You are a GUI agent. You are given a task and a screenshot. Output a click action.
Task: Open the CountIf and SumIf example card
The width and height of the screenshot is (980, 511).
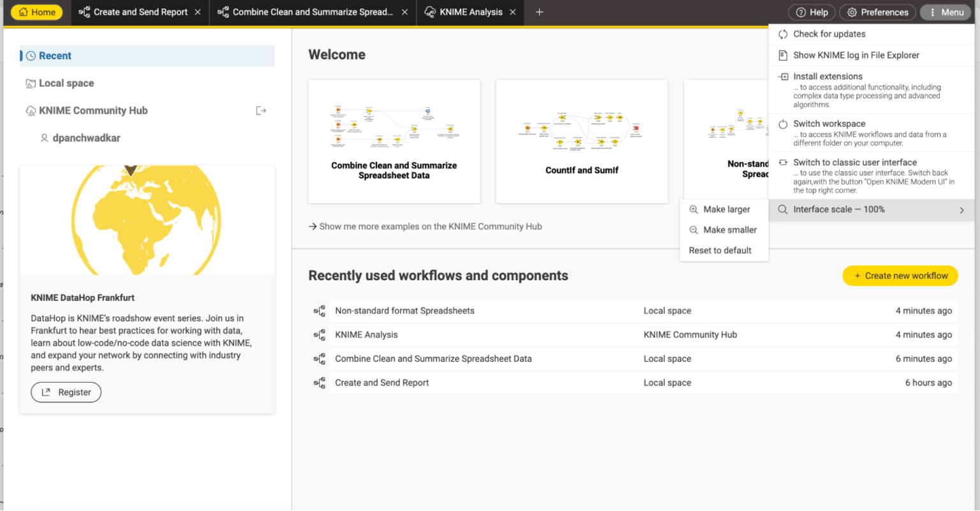coord(582,142)
